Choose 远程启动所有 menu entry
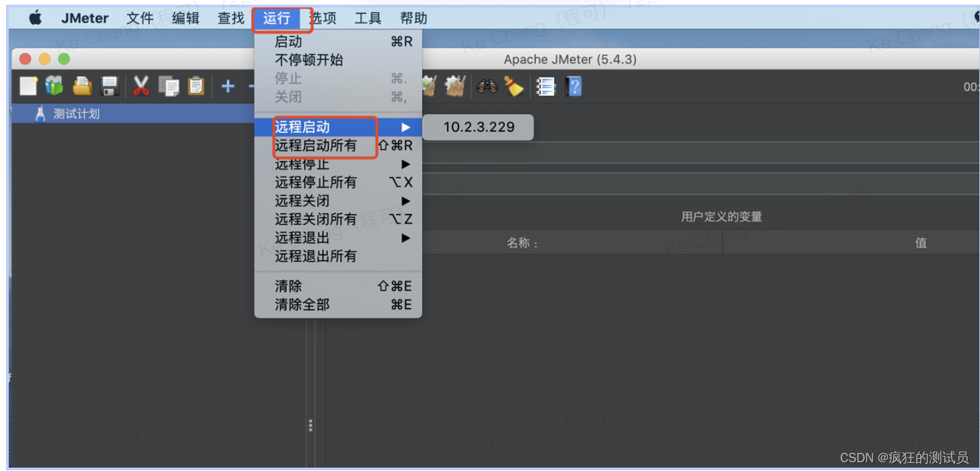 [338, 145]
